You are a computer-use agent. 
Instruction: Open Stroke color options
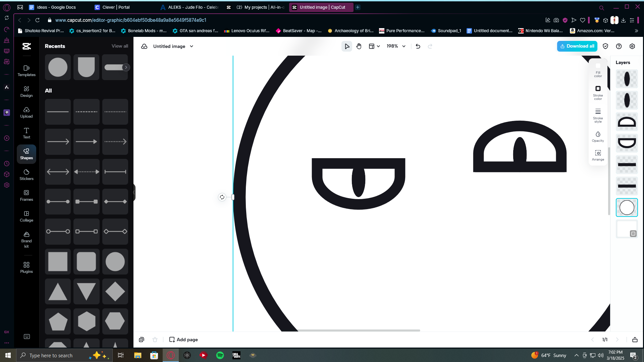[598, 93]
